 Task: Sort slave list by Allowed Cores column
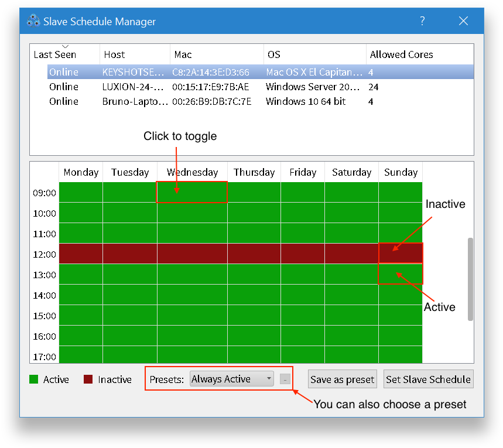click(419, 54)
